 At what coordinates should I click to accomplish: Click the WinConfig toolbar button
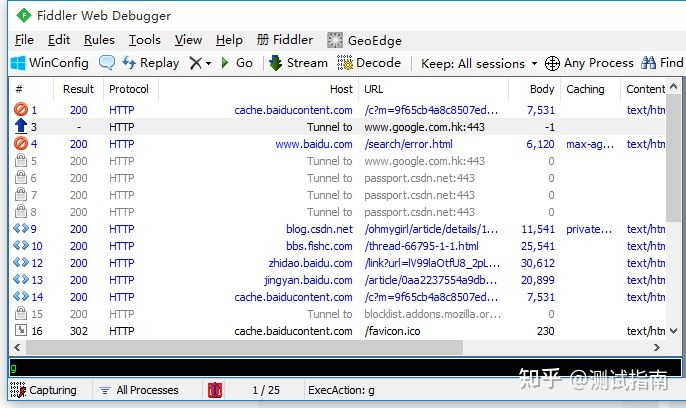[x=49, y=63]
